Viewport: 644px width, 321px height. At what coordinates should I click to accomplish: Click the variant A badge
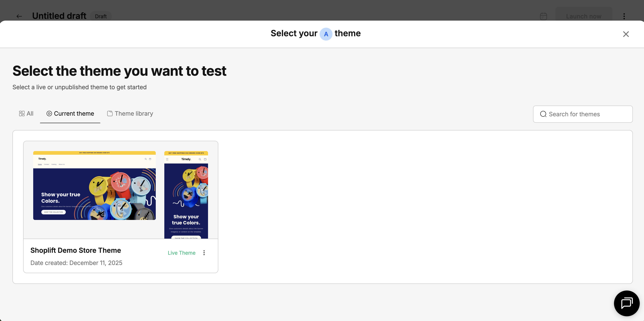click(326, 34)
